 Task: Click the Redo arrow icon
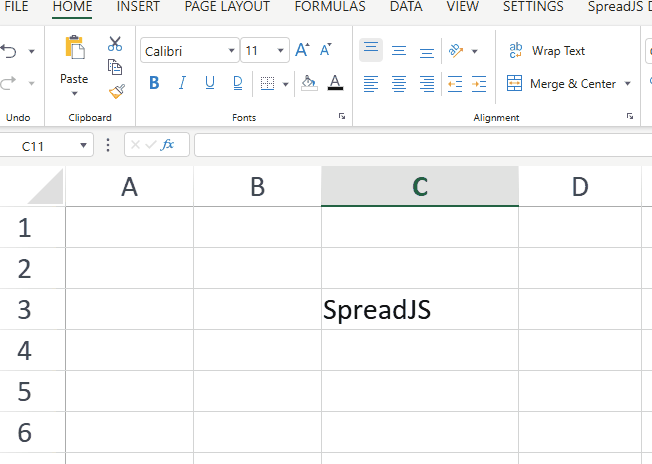(8, 83)
